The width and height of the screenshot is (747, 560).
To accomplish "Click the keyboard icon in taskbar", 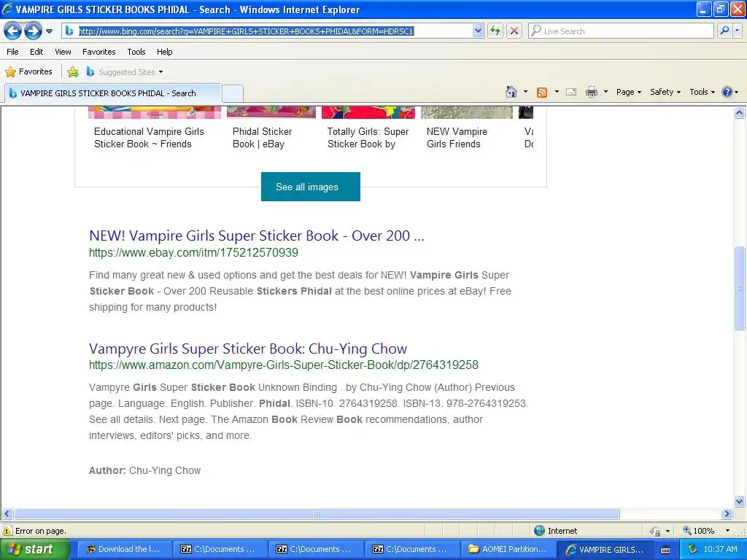I will [x=665, y=550].
